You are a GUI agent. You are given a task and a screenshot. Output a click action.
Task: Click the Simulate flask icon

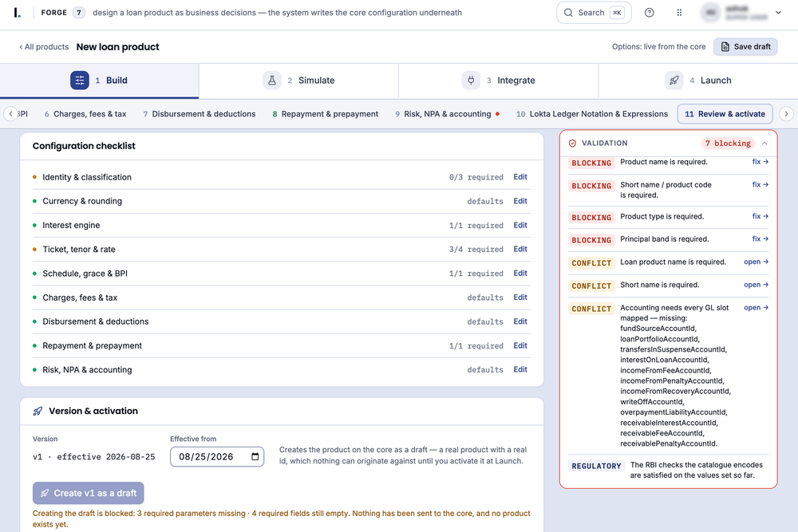pyautogui.click(x=272, y=81)
